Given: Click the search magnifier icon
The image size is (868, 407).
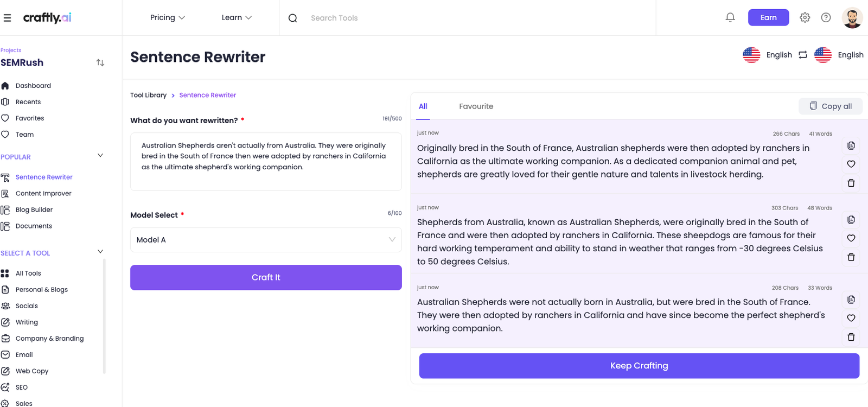Looking at the screenshot, I should click(x=292, y=17).
